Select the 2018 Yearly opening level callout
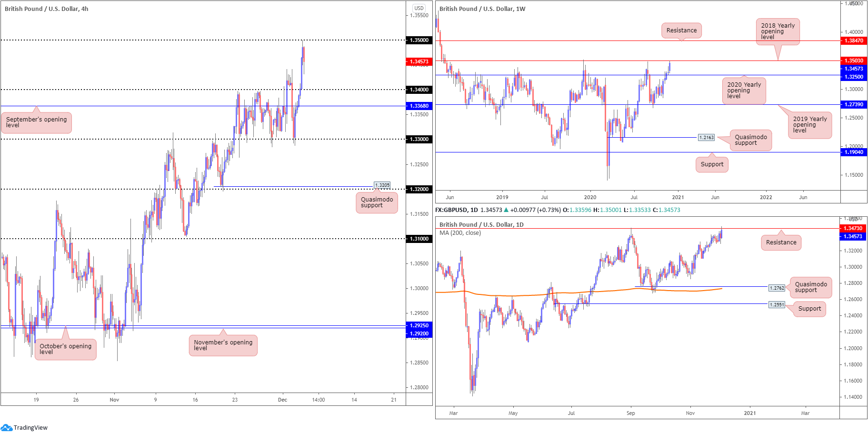 [778, 31]
